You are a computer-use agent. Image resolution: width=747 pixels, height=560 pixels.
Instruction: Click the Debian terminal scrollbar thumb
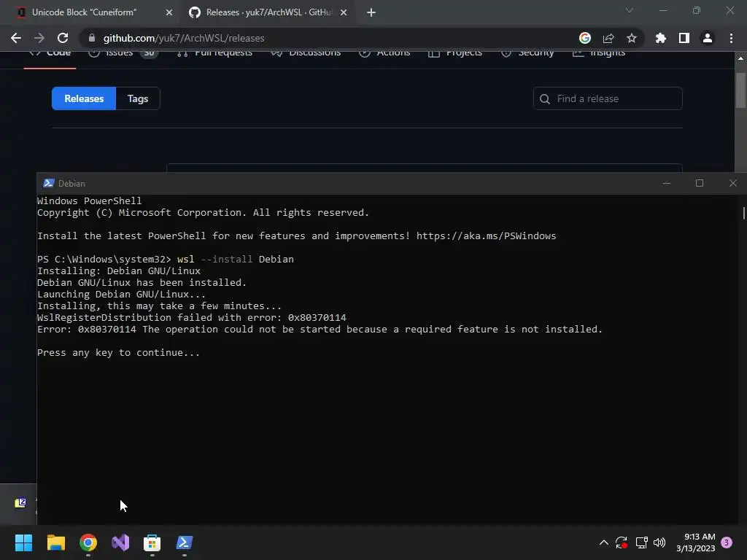point(743,213)
